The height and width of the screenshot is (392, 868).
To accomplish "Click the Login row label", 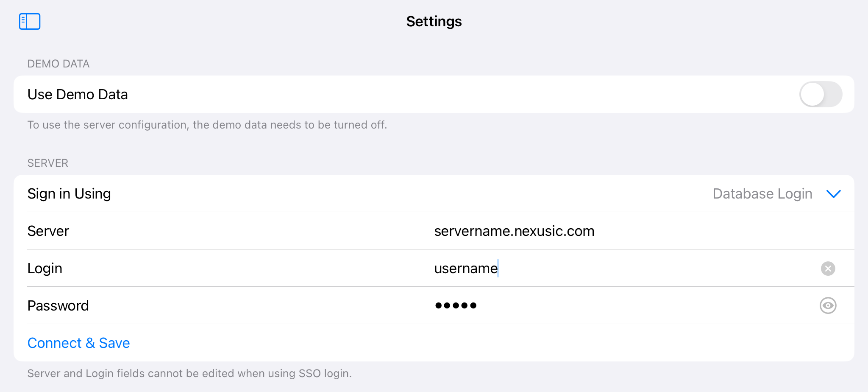I will pyautogui.click(x=45, y=269).
